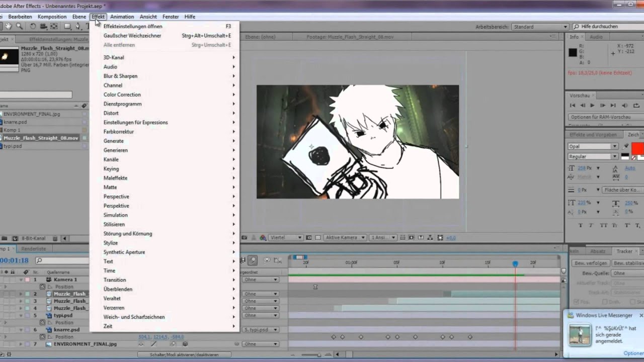Click the red fill color swatch
The image size is (644, 362).
[x=637, y=149]
